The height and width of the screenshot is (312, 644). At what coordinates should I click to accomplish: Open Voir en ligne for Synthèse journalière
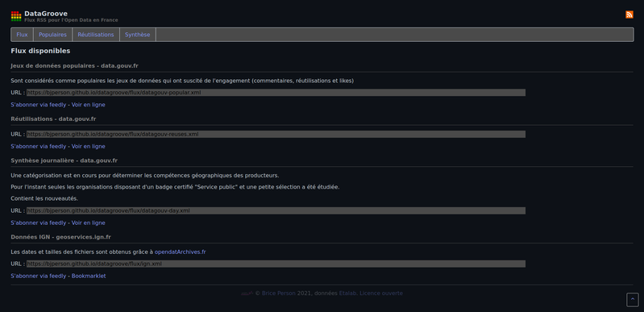click(89, 223)
